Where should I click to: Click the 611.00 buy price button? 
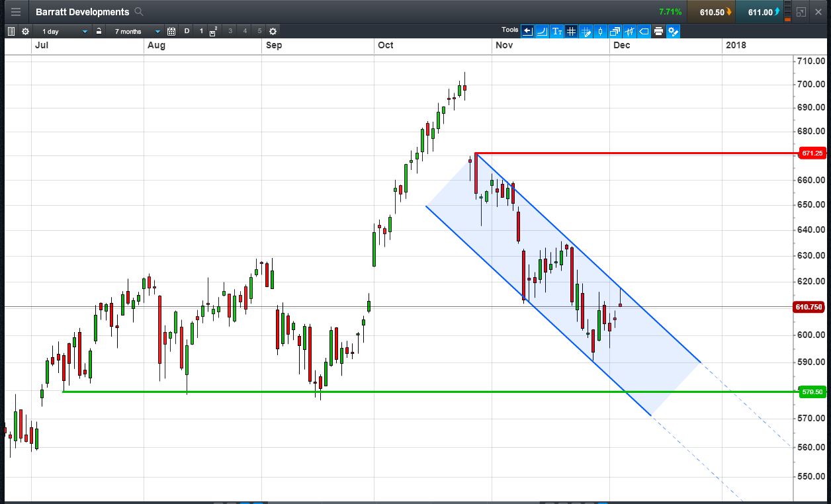pos(760,12)
